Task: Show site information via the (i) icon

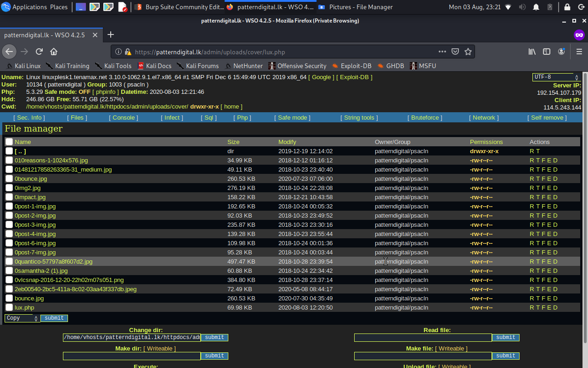Action: point(119,52)
